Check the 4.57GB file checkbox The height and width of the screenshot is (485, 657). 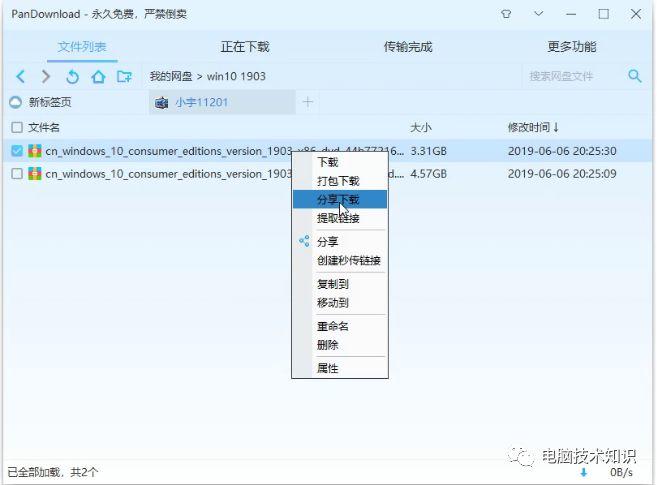click(17, 173)
